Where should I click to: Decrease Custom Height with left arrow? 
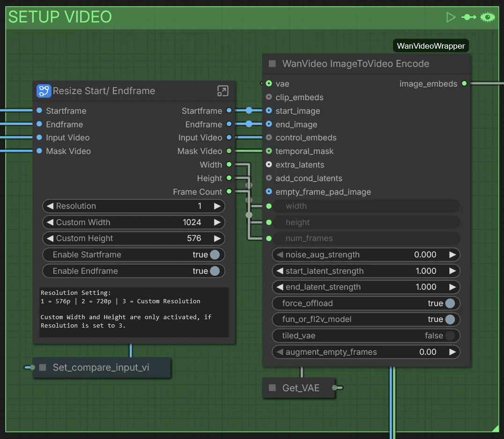click(50, 238)
